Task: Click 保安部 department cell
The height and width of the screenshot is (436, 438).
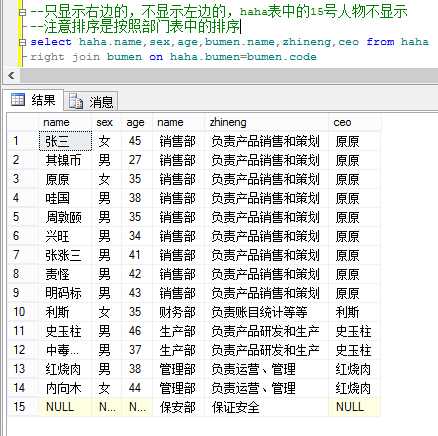Action: pos(179,407)
